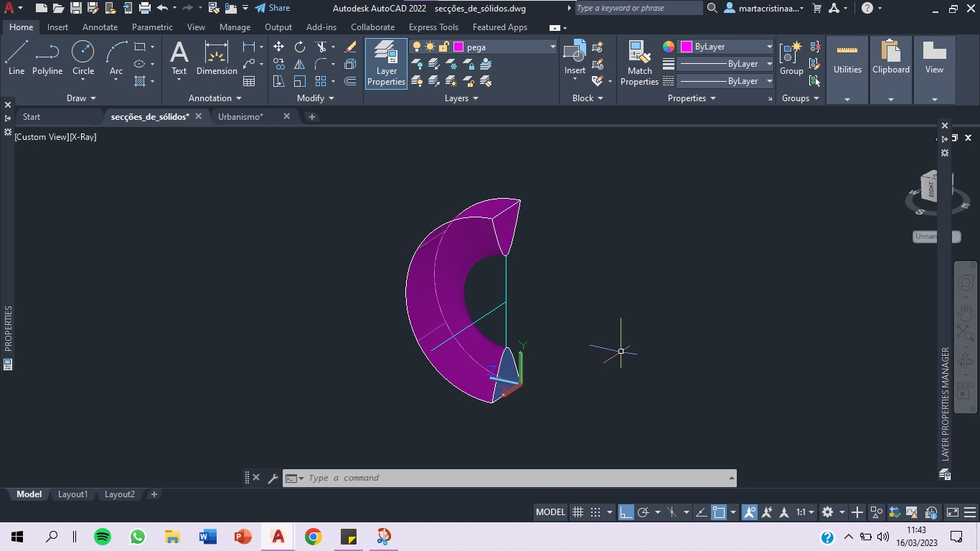
Task: Toggle layer pega lock icon
Action: [443, 47]
